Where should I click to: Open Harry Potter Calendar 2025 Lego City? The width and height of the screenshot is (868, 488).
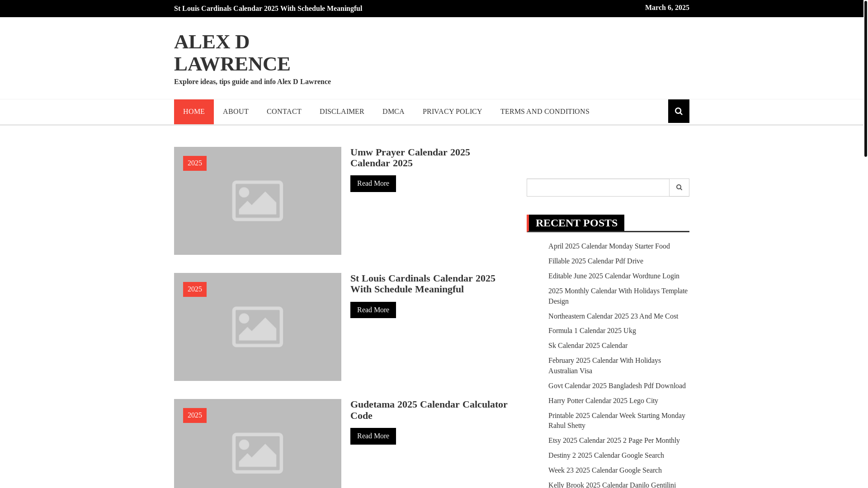tap(603, 401)
